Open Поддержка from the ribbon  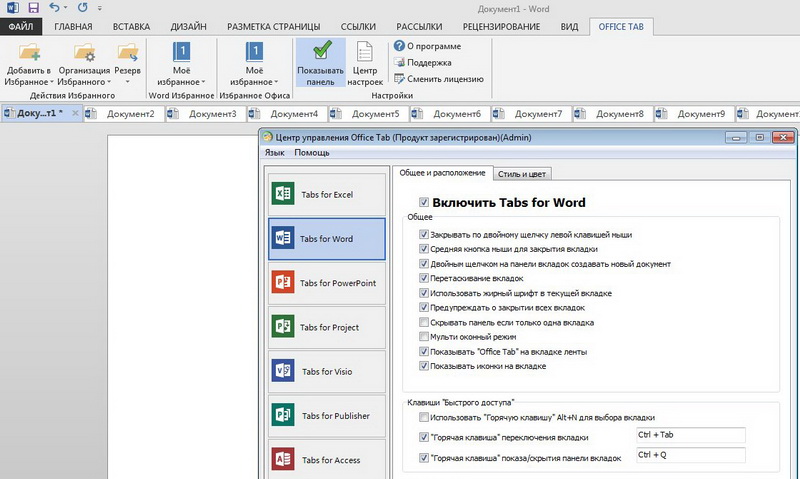[x=423, y=62]
